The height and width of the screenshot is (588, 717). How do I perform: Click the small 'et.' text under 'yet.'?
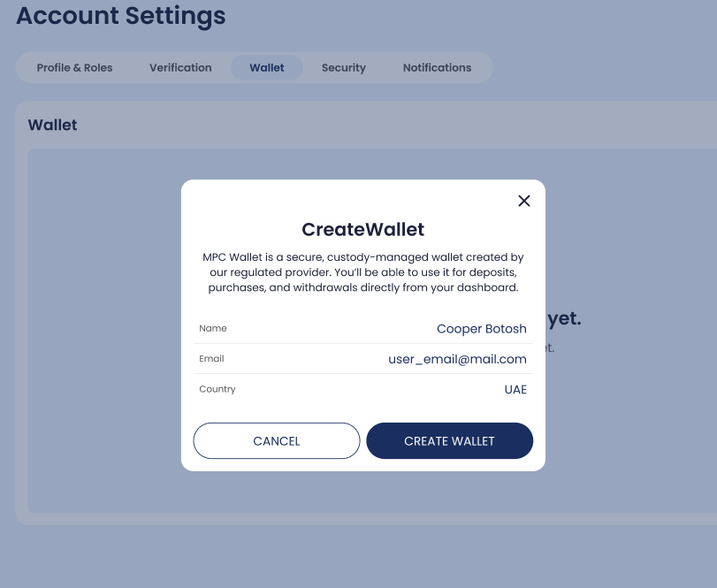549,348
